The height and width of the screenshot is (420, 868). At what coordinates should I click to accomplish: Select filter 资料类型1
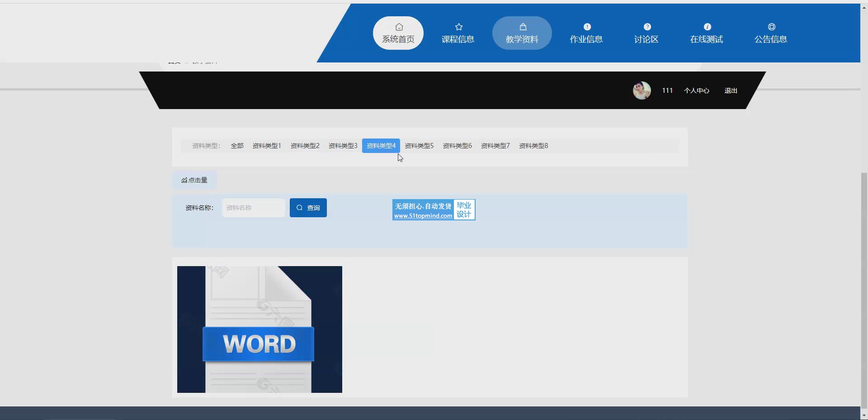[x=267, y=146]
